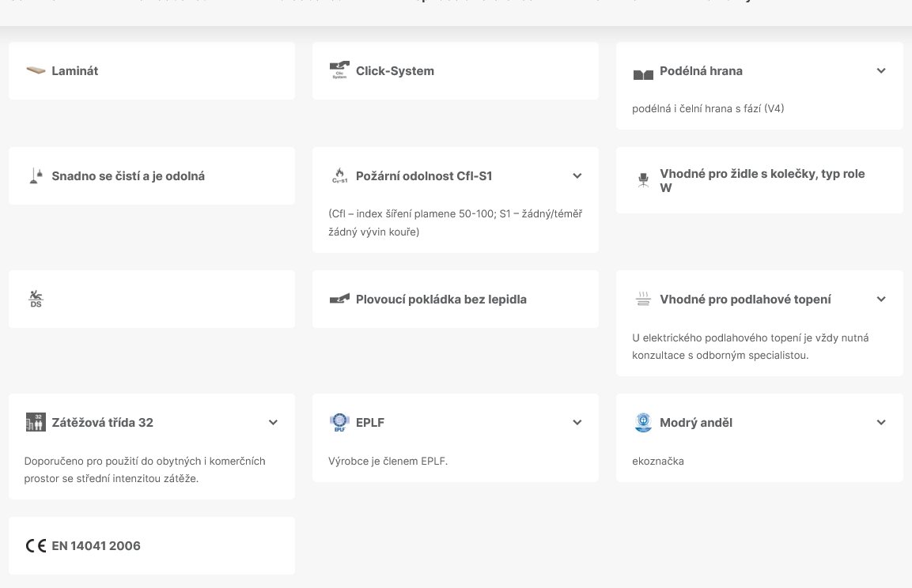This screenshot has height=588, width=912.
Task: Collapse the Modrý anděl chevron
Action: 881,423
